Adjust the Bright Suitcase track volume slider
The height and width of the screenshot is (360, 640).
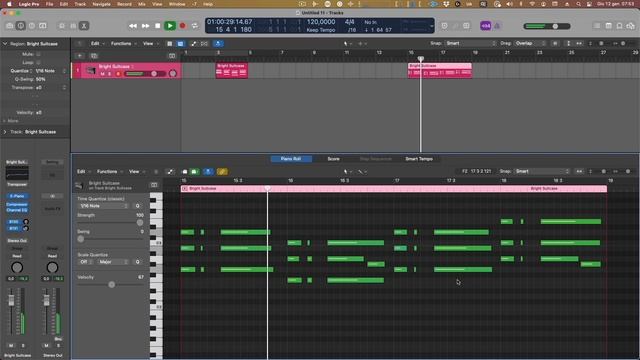[x=145, y=74]
